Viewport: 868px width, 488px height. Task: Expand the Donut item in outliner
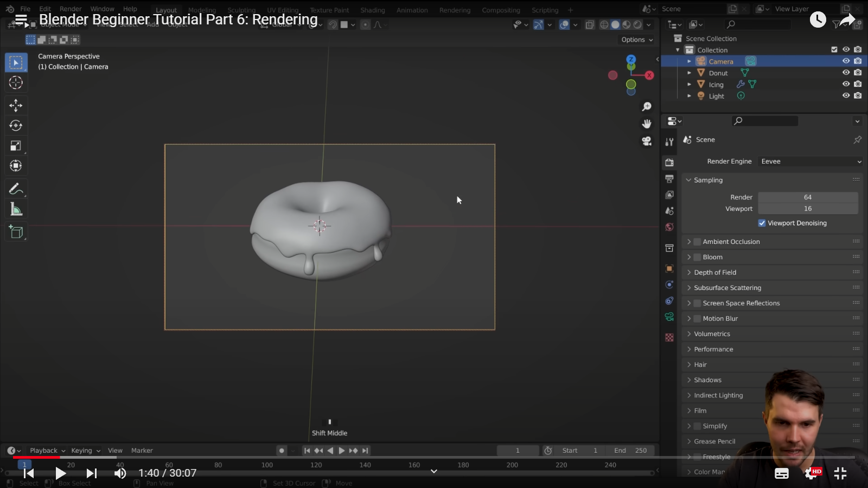click(x=690, y=73)
